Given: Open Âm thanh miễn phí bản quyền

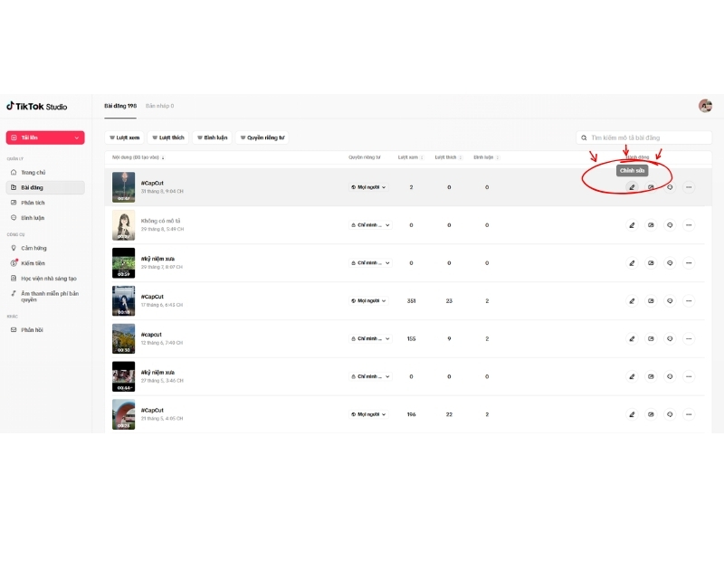Looking at the screenshot, I should click(45, 297).
